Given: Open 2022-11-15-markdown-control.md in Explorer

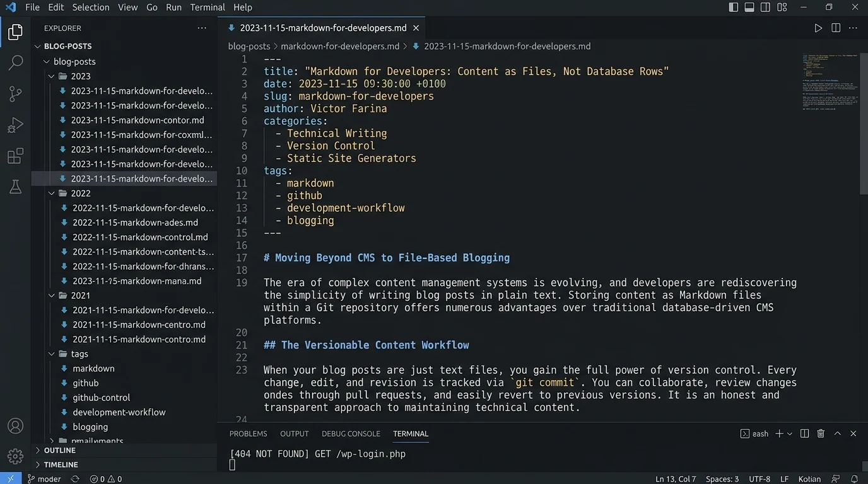Looking at the screenshot, I should click(x=140, y=237).
